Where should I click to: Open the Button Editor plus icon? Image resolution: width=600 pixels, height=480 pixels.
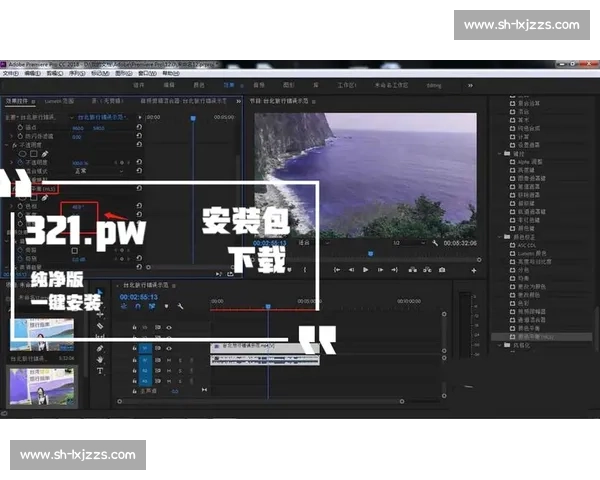[474, 271]
